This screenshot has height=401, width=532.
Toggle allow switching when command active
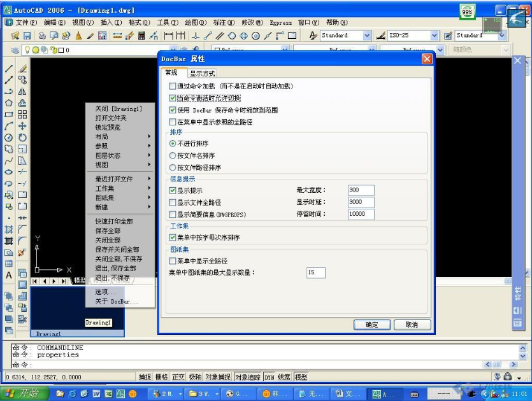pyautogui.click(x=173, y=98)
